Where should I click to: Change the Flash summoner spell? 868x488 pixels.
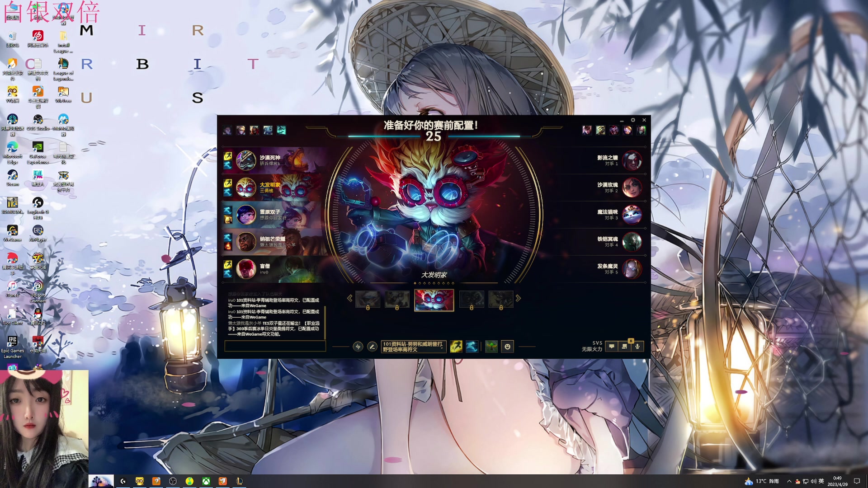[x=456, y=347]
